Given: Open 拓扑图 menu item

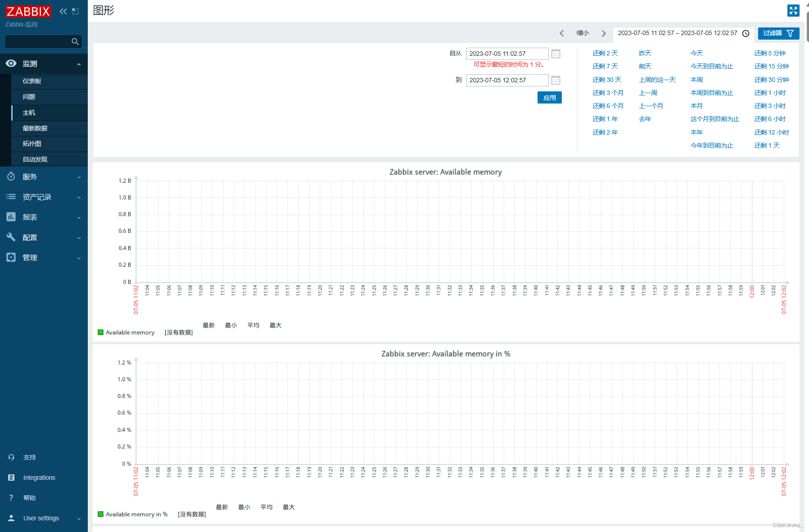Looking at the screenshot, I should pos(50,144).
